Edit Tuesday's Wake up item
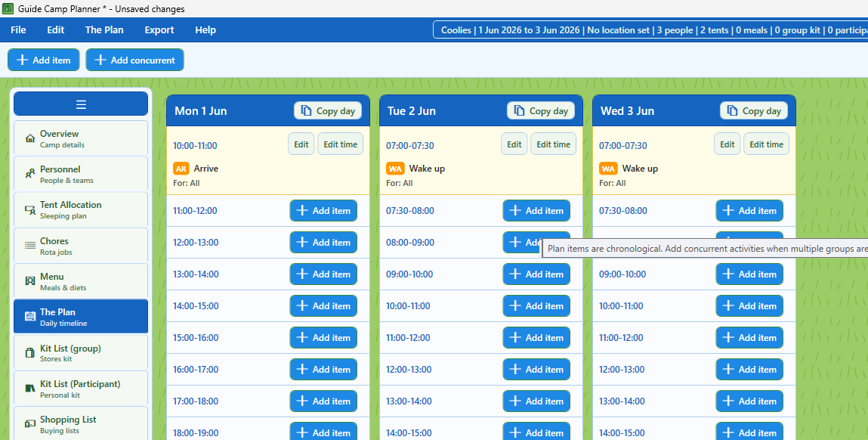The height and width of the screenshot is (440, 868). [514, 144]
